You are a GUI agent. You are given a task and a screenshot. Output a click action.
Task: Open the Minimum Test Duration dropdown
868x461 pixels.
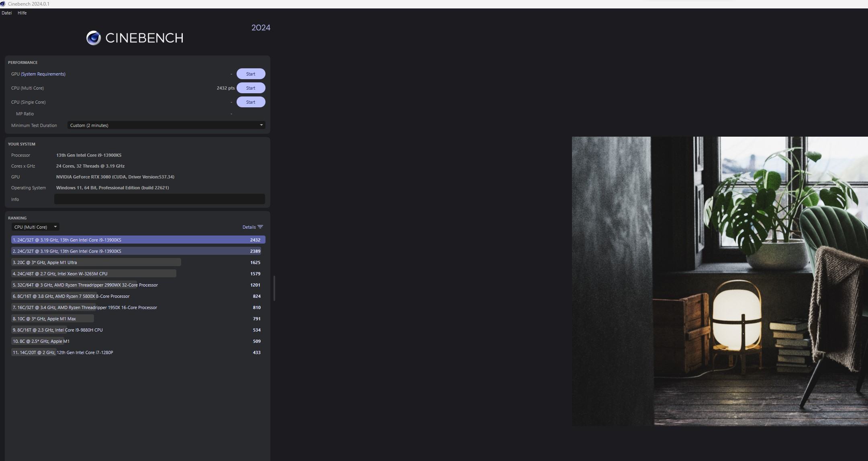coord(166,125)
